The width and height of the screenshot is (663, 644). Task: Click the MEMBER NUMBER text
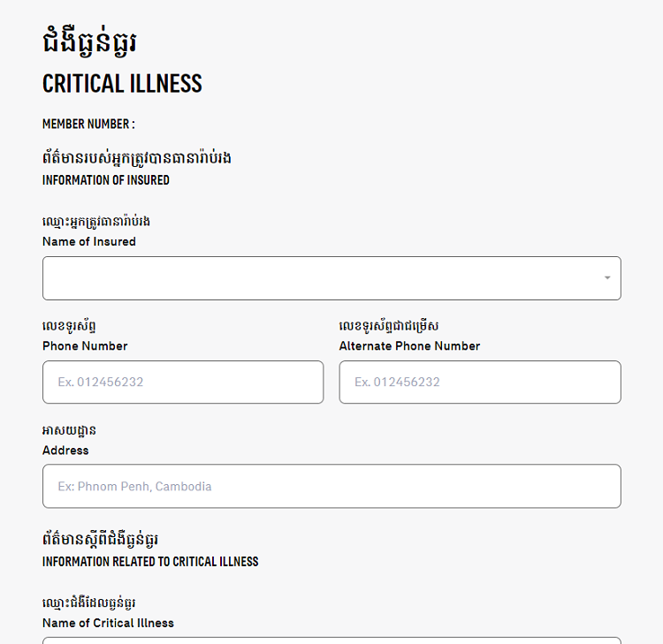[x=88, y=125]
